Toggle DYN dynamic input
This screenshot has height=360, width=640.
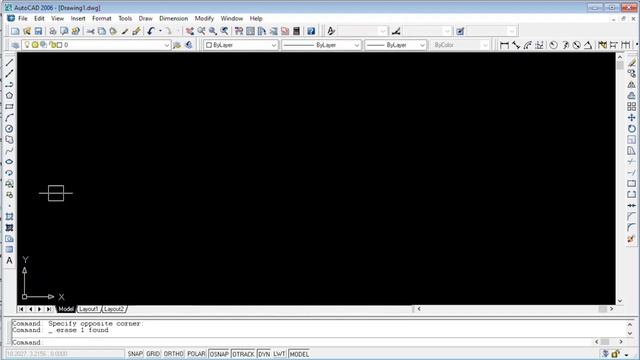pos(264,354)
